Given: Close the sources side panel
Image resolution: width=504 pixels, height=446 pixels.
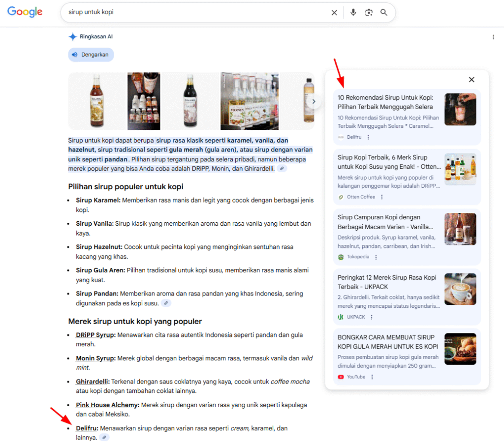Looking at the screenshot, I should pyautogui.click(x=471, y=80).
